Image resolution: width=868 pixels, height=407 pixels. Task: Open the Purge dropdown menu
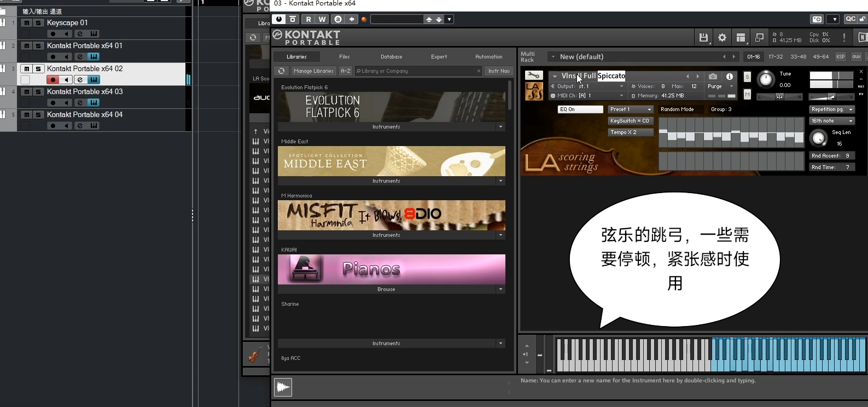720,86
